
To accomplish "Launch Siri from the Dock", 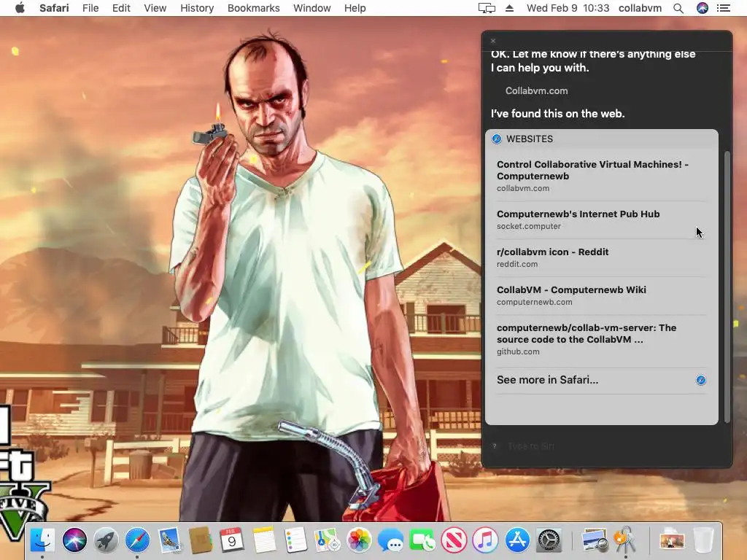I will click(74, 540).
